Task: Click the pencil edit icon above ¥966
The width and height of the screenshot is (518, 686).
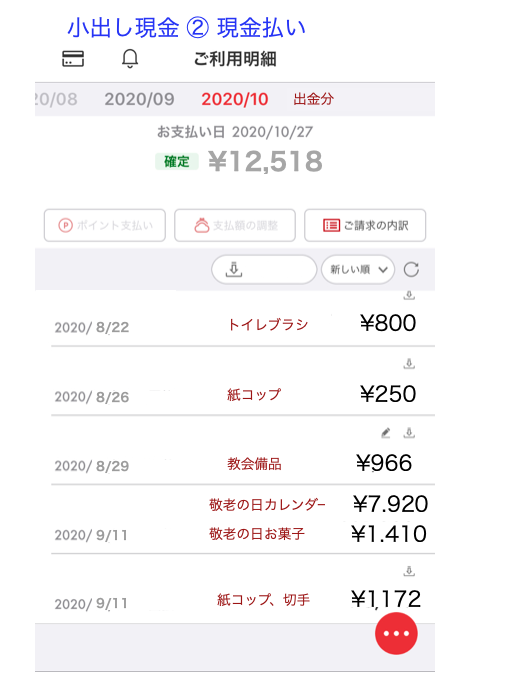Action: [x=385, y=433]
